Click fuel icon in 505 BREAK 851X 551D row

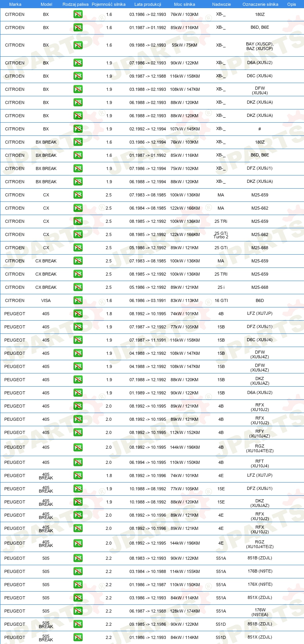78,637
